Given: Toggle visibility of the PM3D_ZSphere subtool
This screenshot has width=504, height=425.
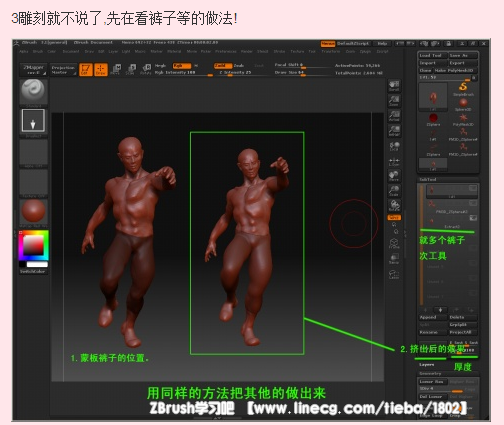Looking at the screenshot, I should pyautogui.click(x=473, y=203).
